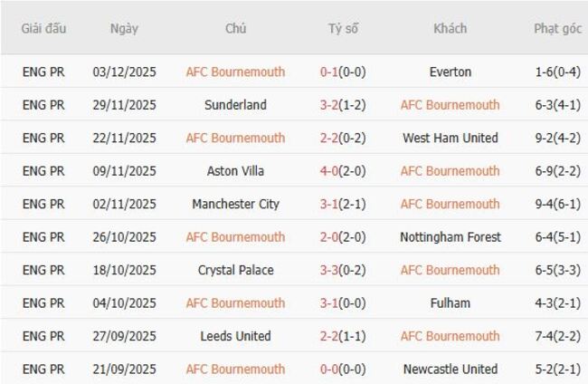Click the "Ngày" column header
This screenshot has height=384, width=588.
click(124, 29)
